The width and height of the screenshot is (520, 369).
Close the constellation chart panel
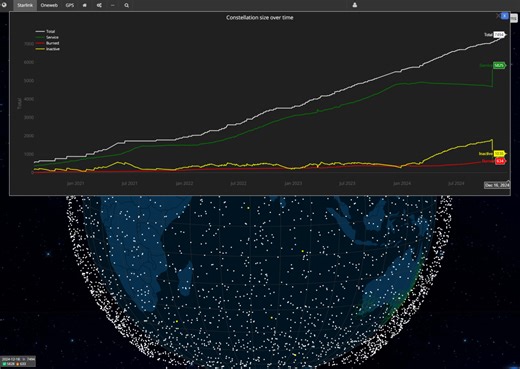[505, 16]
